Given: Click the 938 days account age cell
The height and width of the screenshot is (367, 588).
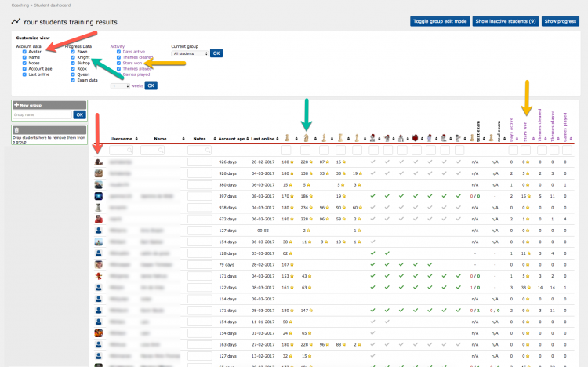Looking at the screenshot, I should [227, 208].
